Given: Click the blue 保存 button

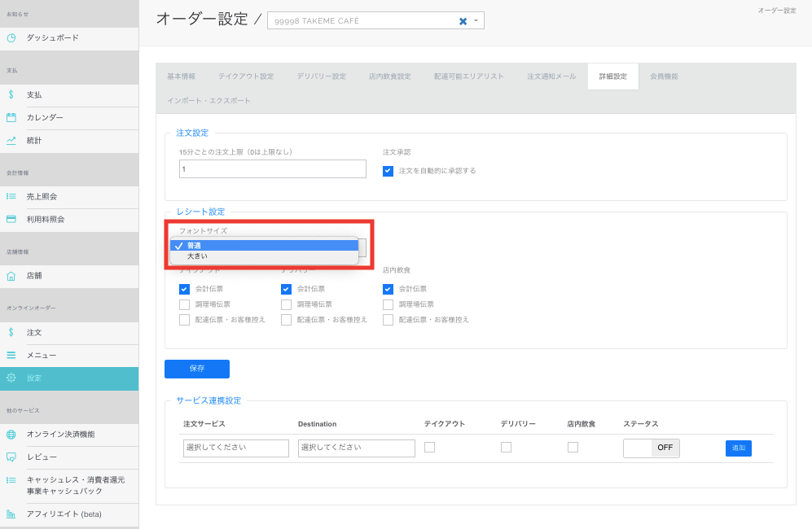Looking at the screenshot, I should [197, 369].
